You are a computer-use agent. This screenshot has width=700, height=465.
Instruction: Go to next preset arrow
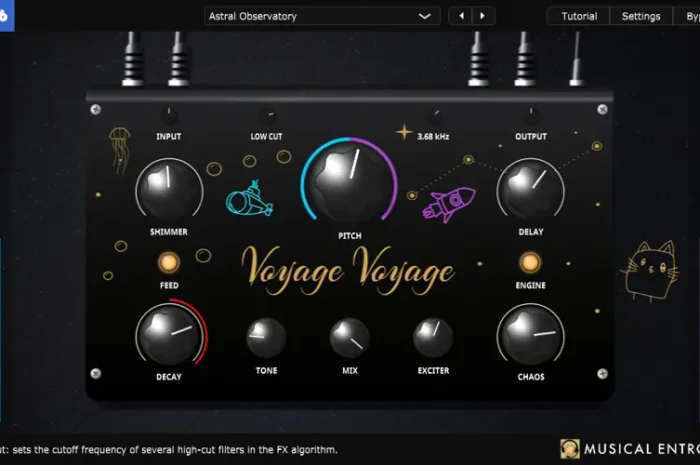(x=483, y=16)
